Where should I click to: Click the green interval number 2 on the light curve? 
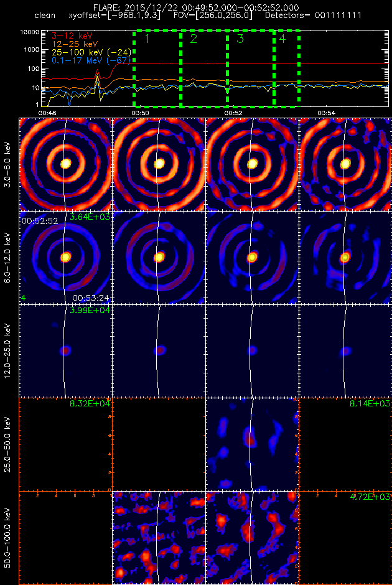coord(194,39)
